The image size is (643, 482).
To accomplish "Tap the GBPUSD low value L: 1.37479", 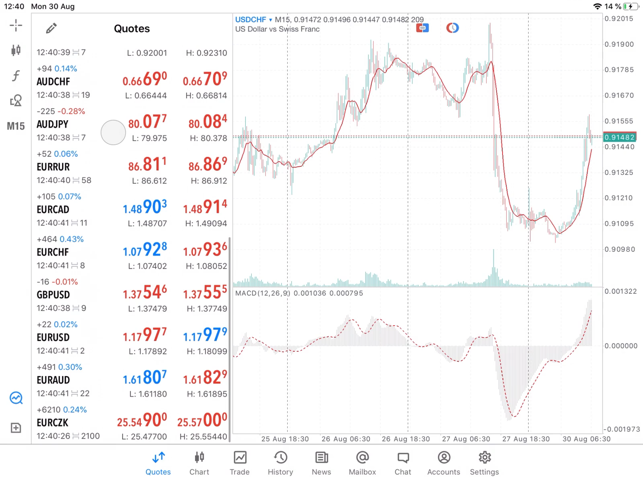I will click(147, 308).
